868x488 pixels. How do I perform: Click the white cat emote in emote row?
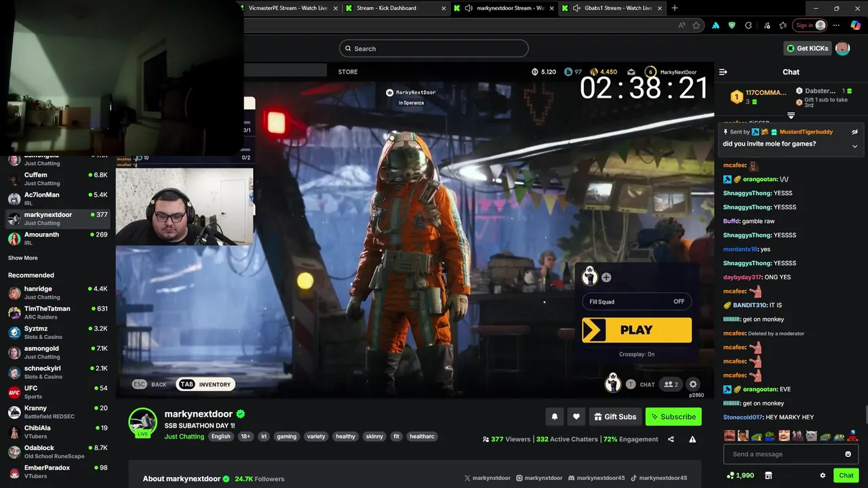[811, 436]
